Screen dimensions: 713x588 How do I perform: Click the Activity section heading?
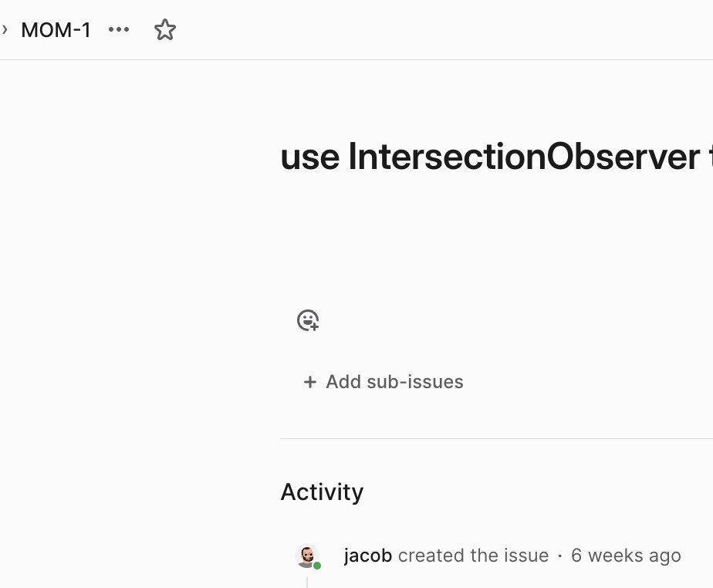click(x=322, y=492)
